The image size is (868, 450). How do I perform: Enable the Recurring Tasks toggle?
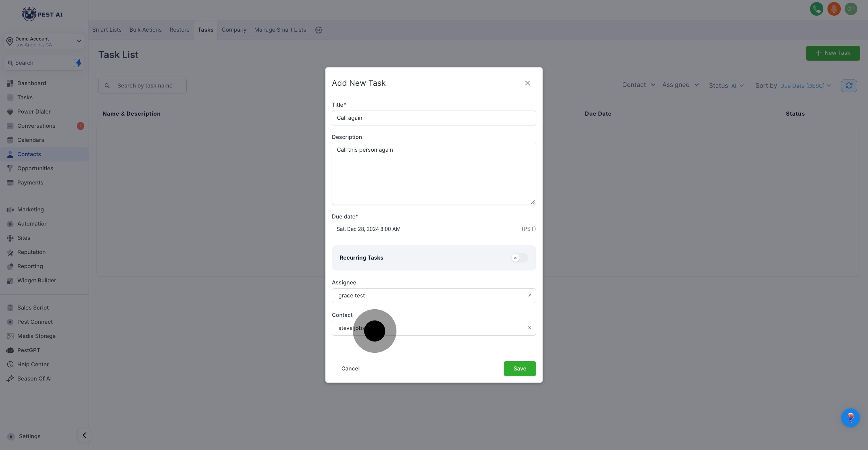tap(519, 258)
